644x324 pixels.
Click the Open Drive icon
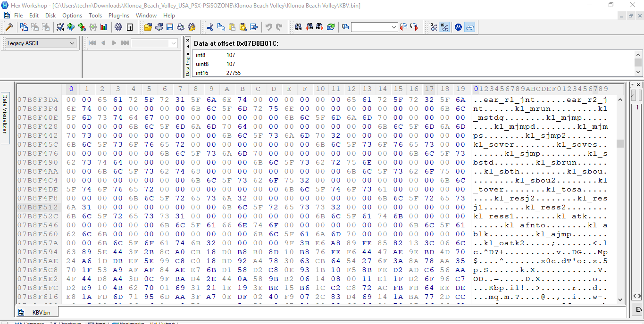click(x=159, y=27)
